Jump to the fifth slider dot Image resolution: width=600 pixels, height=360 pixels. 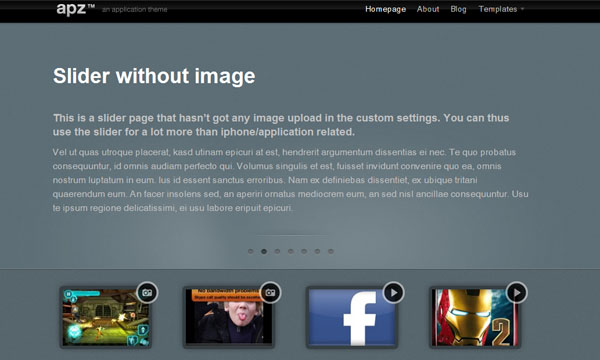tap(304, 251)
